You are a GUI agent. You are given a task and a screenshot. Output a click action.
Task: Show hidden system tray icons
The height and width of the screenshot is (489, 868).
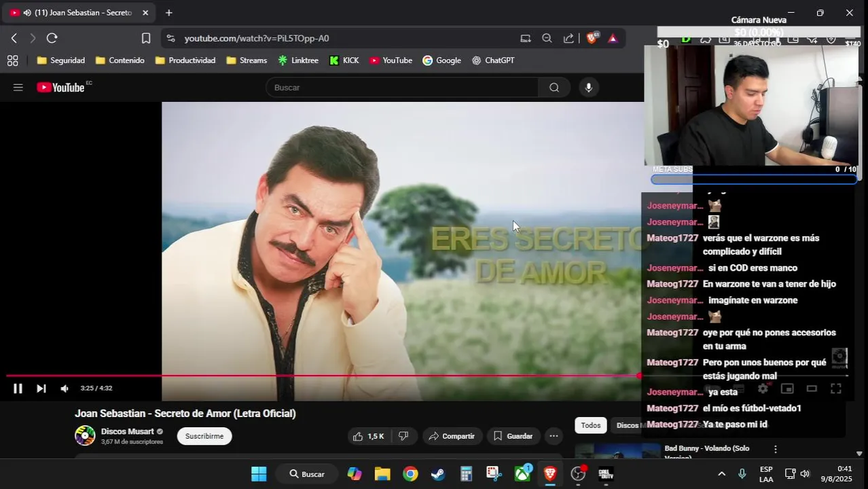[721, 474]
